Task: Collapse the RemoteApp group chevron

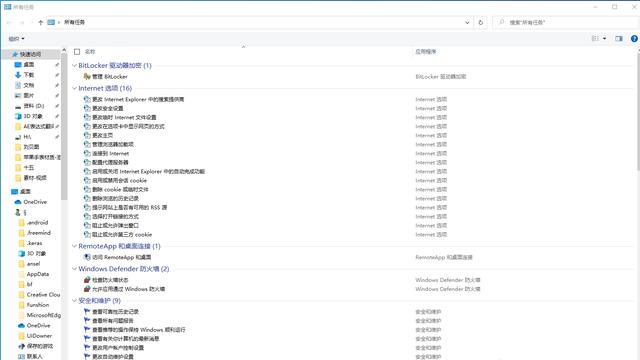Action: tap(74, 246)
